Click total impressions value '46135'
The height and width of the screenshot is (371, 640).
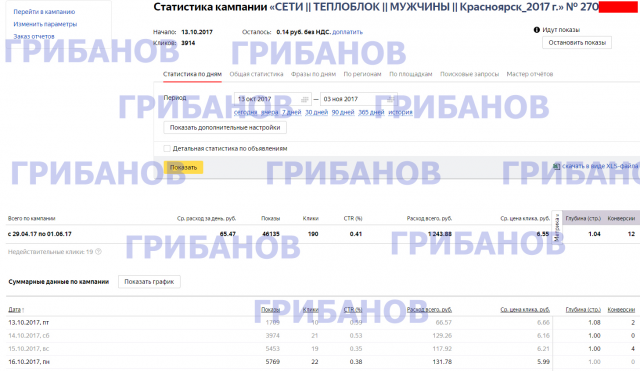click(x=271, y=234)
